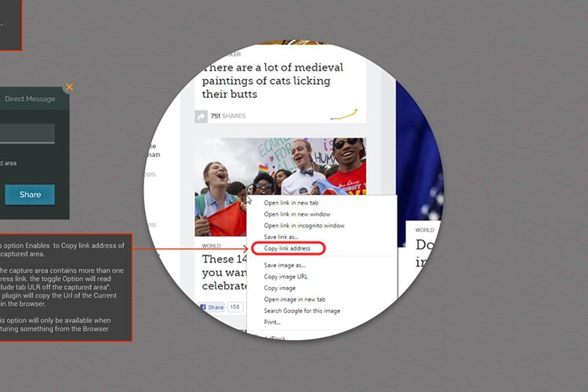Open the medieval cat paintings headline

(273, 81)
